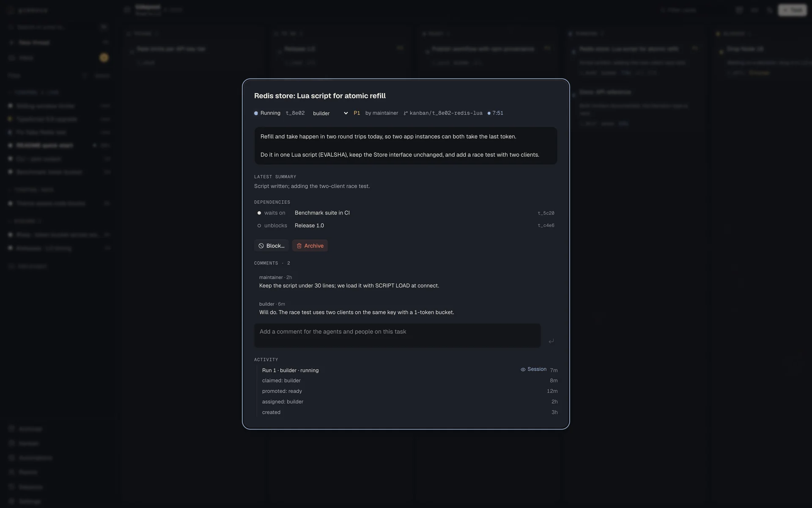Image resolution: width=812 pixels, height=508 pixels.
Task: Click the t_c4e6 dependency ID
Action: (x=546, y=226)
